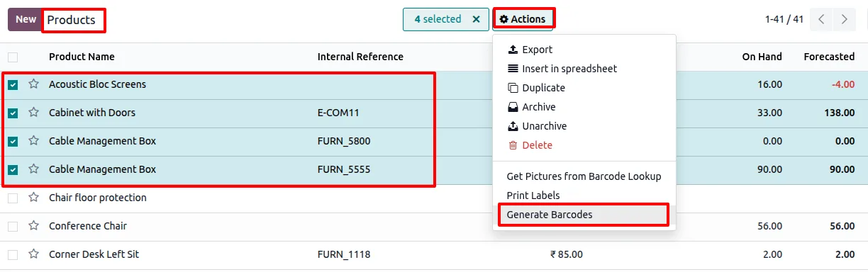Uncheck the Acoustic Bloc Screens checkbox
Image resolution: width=868 pixels, height=272 pixels.
(x=13, y=85)
